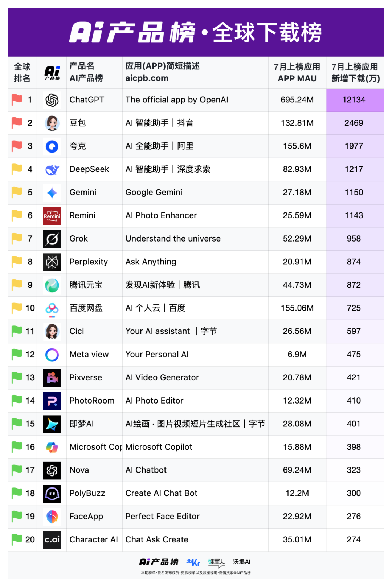392x587 pixels.
Task: Click the 豆包 avatar icon
Action: tap(52, 123)
